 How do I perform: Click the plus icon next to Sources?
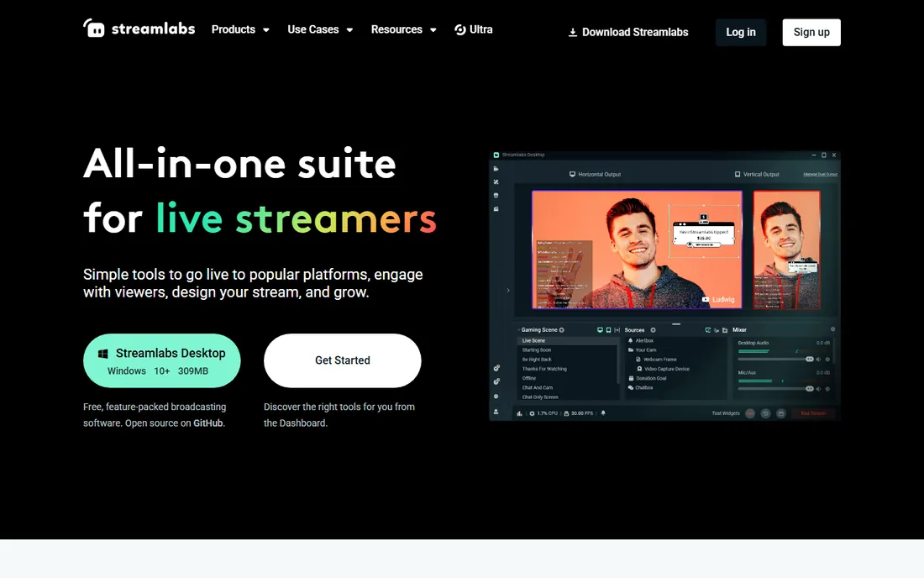[x=653, y=330]
